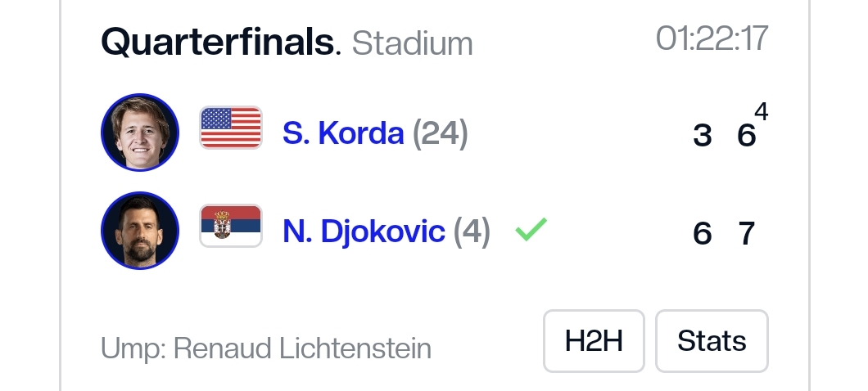The image size is (868, 391).
Task: Click the Quarterfinals round heading
Action: coord(219,42)
